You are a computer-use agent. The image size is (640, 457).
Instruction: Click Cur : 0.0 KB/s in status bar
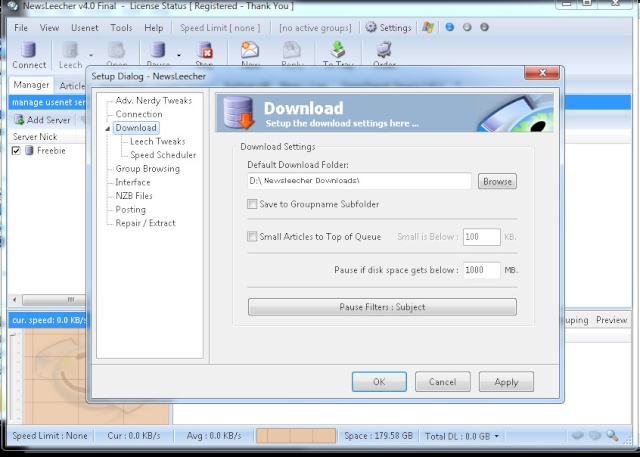click(134, 436)
